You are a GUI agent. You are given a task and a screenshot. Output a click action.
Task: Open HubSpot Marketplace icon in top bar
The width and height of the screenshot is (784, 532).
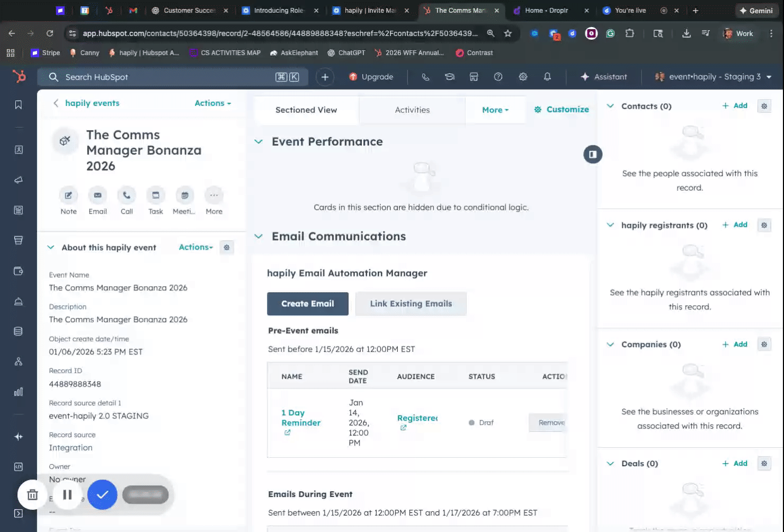click(474, 77)
